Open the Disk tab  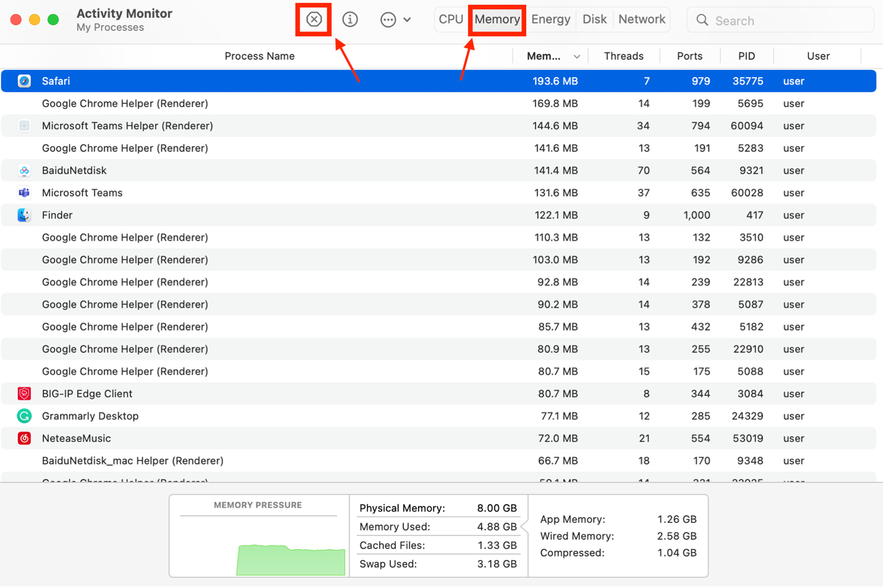pyautogui.click(x=594, y=20)
